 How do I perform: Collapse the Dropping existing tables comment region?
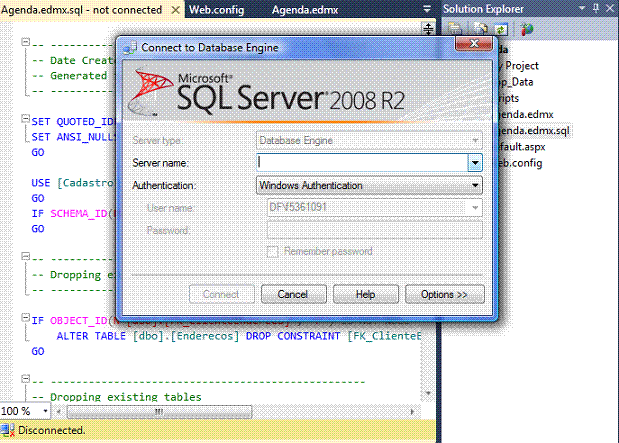click(x=26, y=379)
